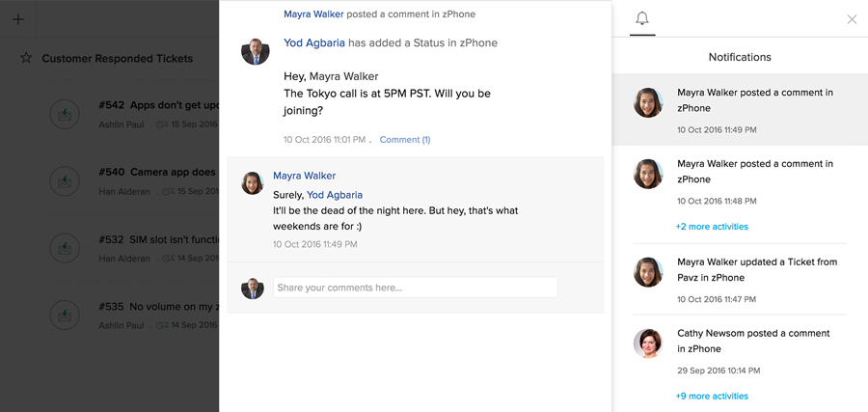Click Yod Agbaria's avatar in status post

tap(255, 50)
